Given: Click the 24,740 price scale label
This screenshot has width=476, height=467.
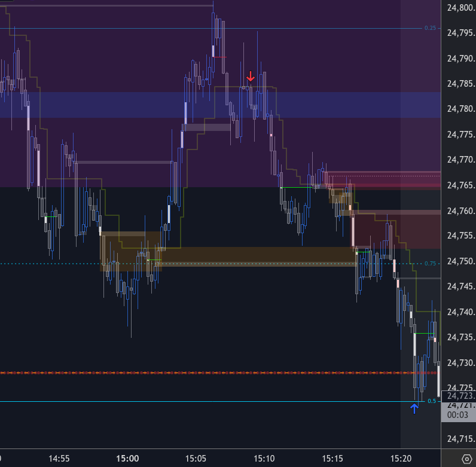Looking at the screenshot, I should [x=461, y=312].
